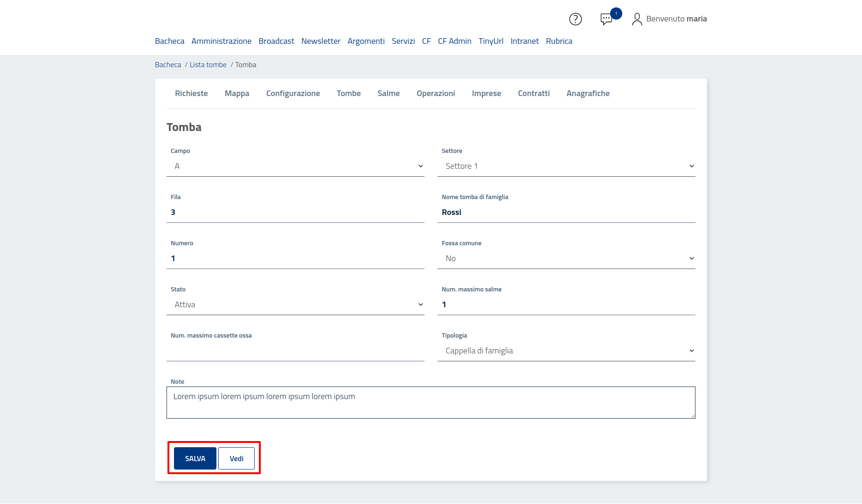
Task: Expand the Tipologia dropdown
Action: pos(566,351)
